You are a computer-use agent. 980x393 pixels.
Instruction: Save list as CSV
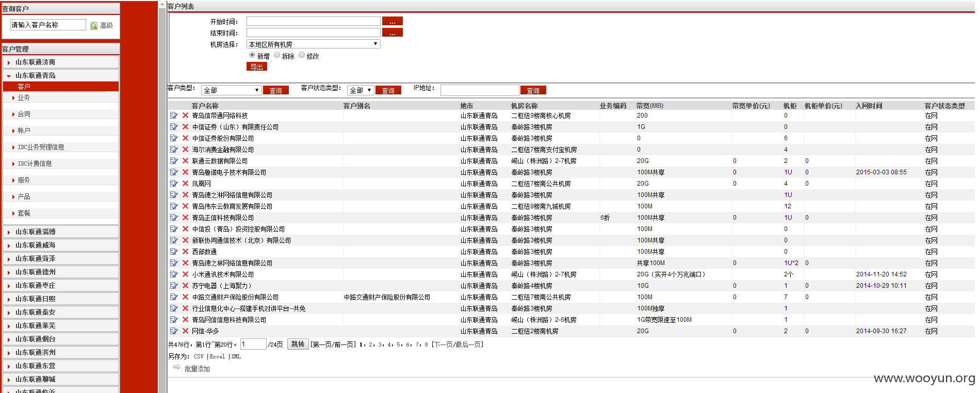[199, 356]
